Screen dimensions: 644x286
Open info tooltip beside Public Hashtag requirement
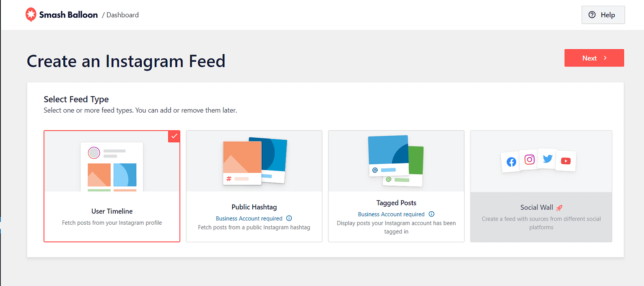(x=289, y=218)
